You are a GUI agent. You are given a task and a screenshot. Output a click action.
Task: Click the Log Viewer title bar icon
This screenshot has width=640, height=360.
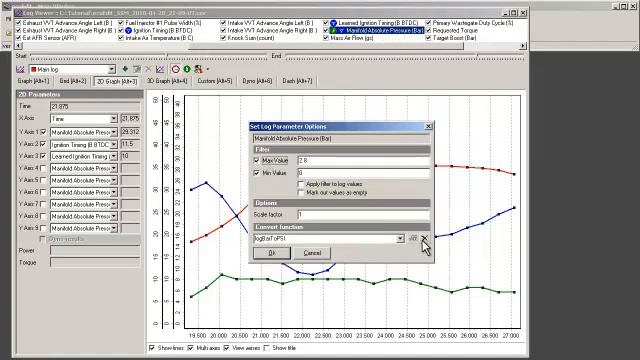point(19,13)
